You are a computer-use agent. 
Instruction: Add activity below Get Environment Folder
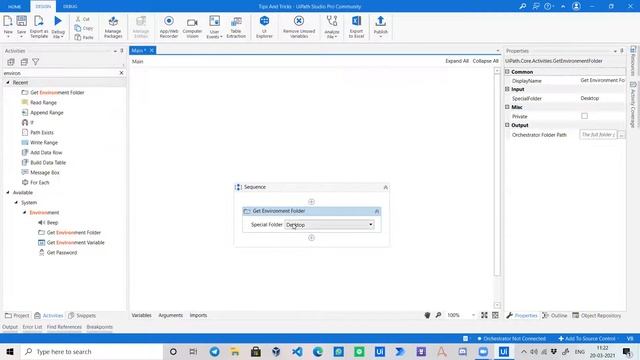pos(311,238)
